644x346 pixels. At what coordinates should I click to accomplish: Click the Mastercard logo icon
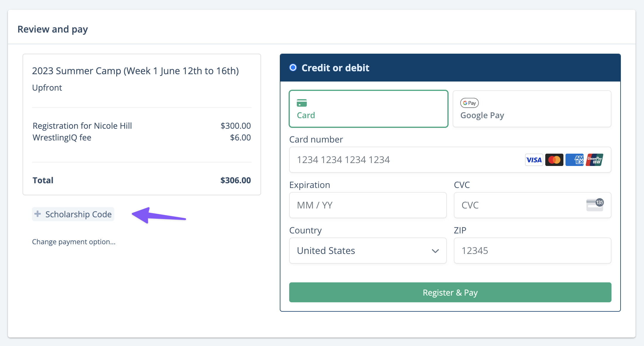point(554,160)
